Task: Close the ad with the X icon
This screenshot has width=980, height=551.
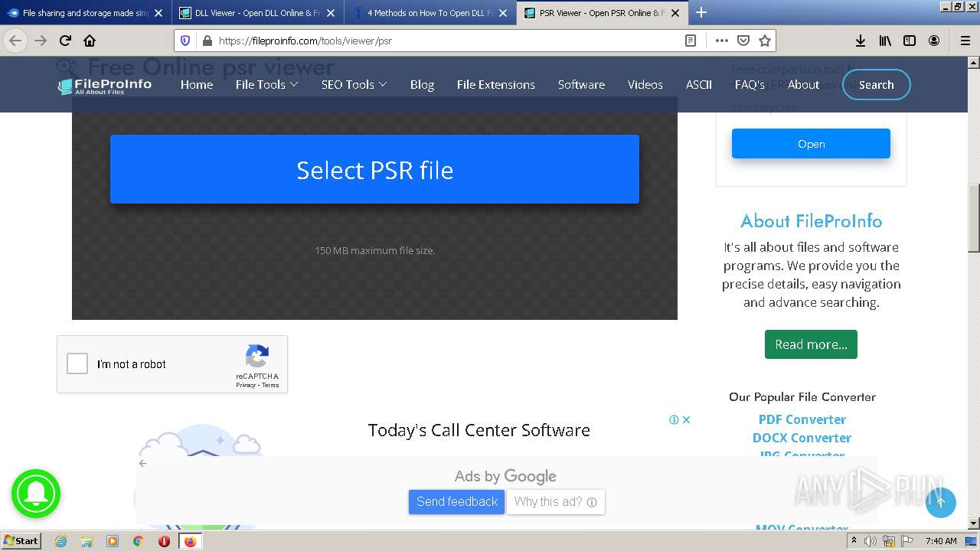Action: click(x=687, y=419)
